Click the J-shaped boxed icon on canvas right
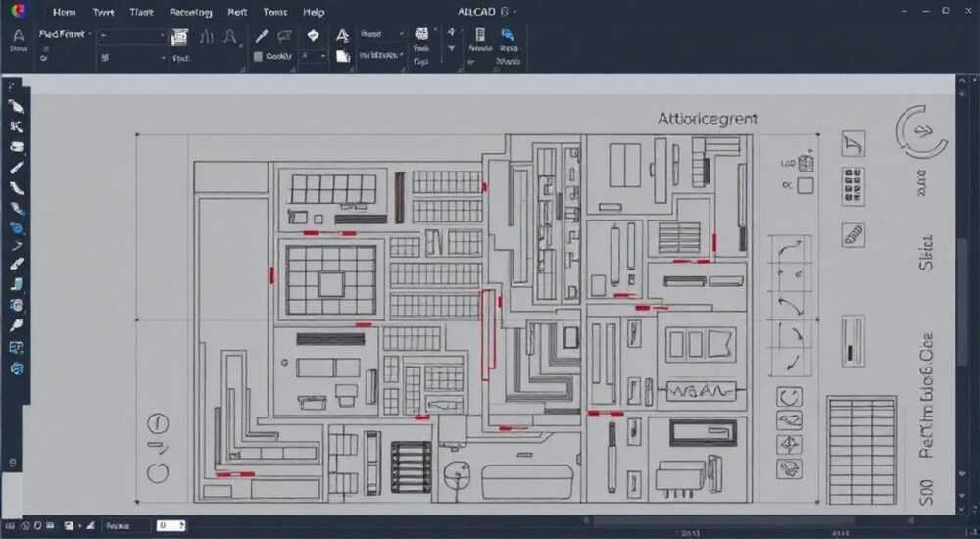The height and width of the screenshot is (539, 980). point(854,144)
